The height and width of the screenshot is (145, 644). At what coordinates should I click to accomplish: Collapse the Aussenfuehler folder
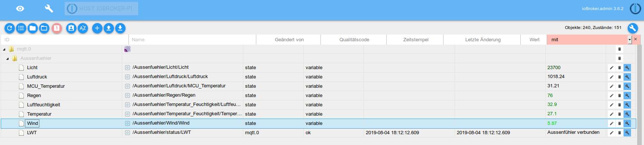7,59
